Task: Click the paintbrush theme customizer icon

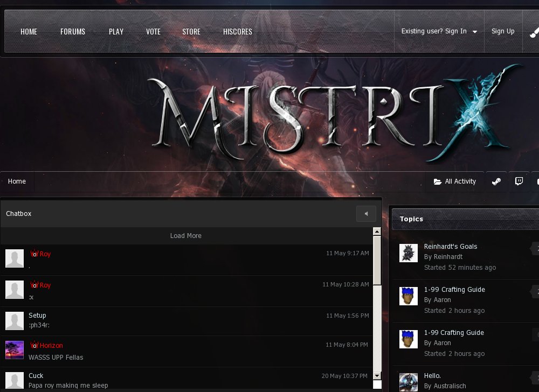Action: tap(533, 32)
